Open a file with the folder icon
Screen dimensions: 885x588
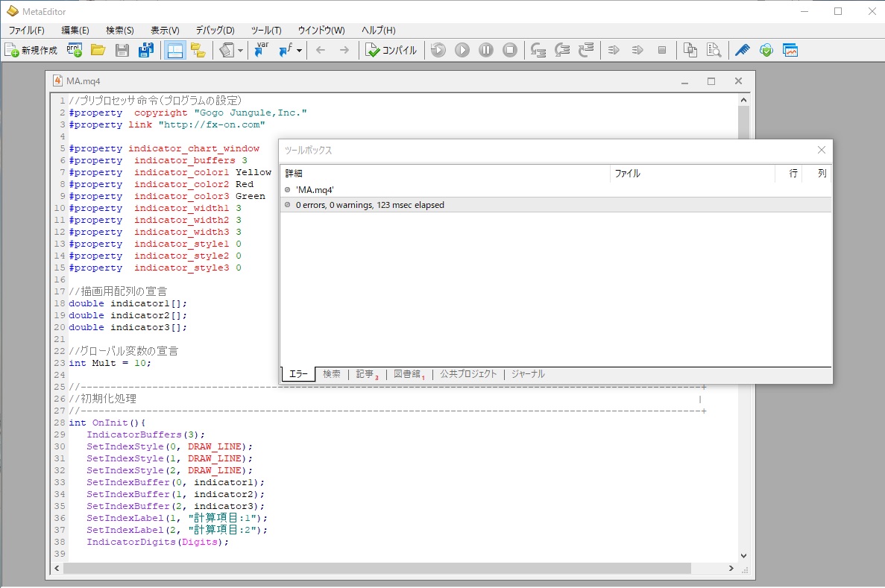[x=98, y=50]
